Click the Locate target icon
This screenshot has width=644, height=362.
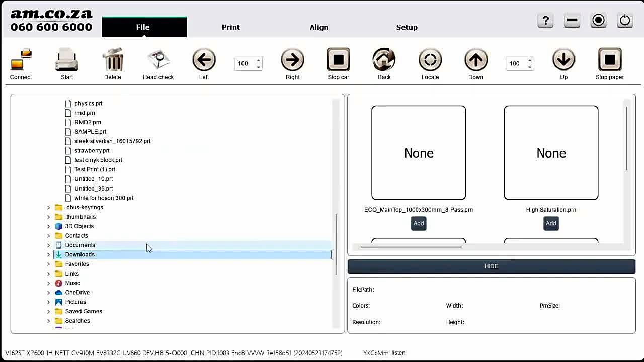(x=430, y=60)
